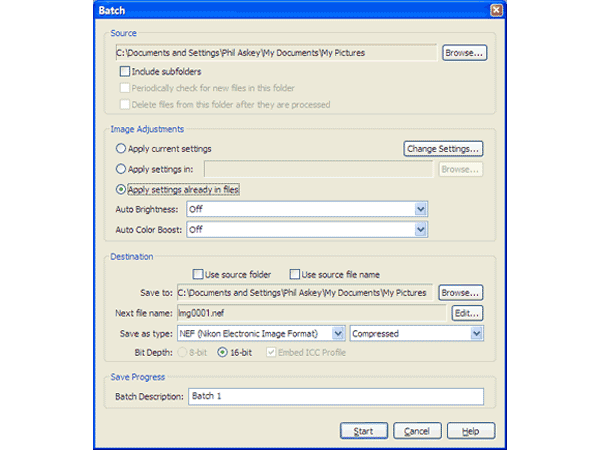Close the Batch dialog window
Image resolution: width=600 pixels, height=450 pixels.
496,10
